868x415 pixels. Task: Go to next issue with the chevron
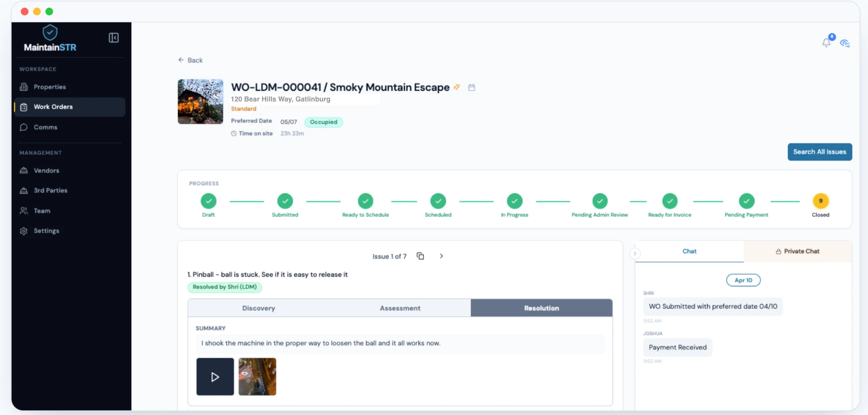[441, 256]
